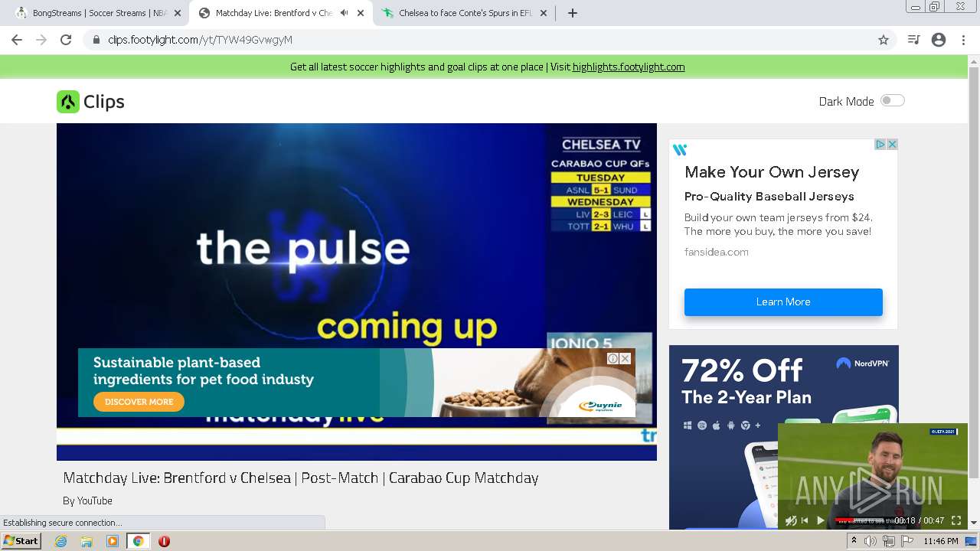Image resolution: width=980 pixels, height=551 pixels.
Task: Click the address bar URL field
Action: point(490,40)
